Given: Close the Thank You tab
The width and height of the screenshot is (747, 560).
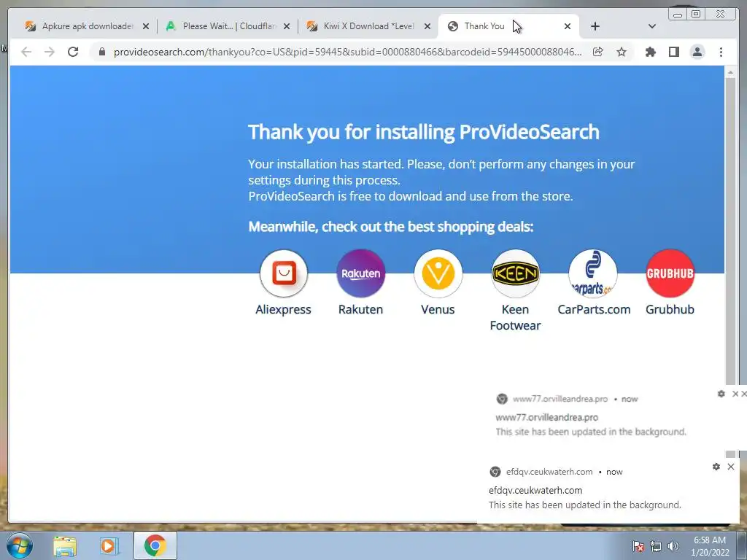Looking at the screenshot, I should point(568,26).
